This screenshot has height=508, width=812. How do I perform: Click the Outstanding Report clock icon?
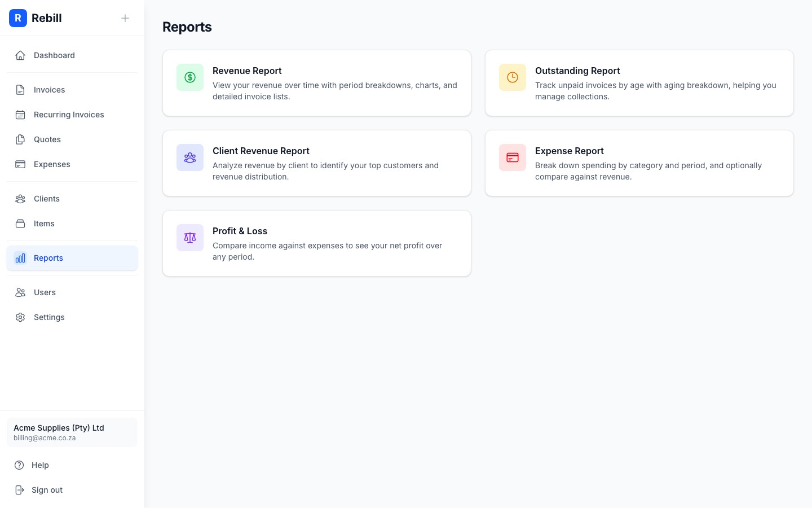click(x=513, y=77)
